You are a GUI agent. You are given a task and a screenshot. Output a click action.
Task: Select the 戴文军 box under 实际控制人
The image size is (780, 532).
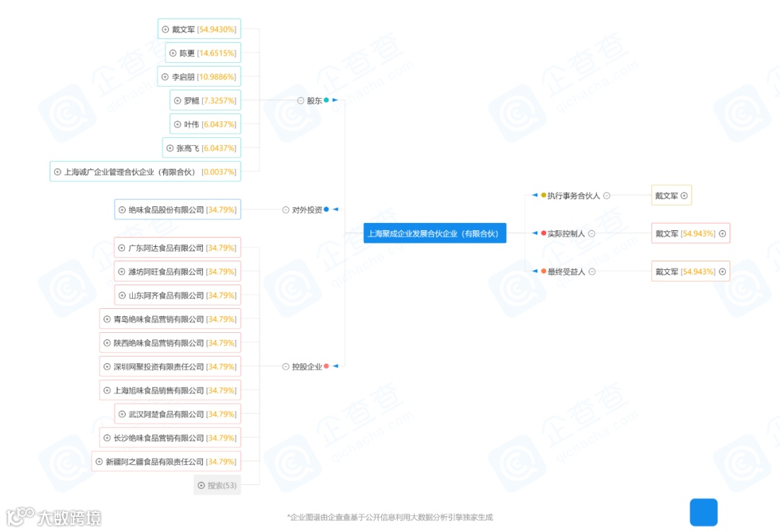click(690, 233)
